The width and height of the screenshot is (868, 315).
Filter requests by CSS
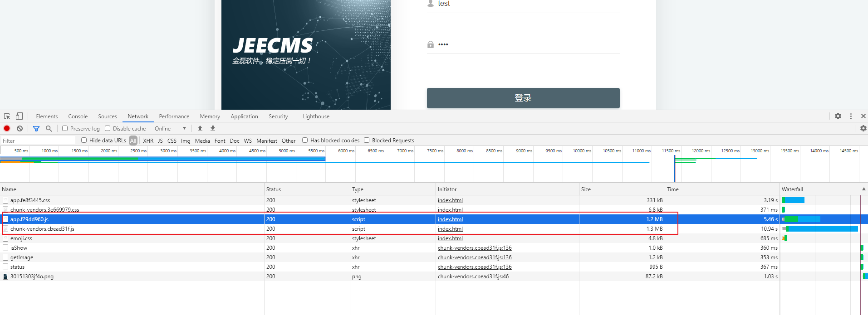pyautogui.click(x=172, y=141)
